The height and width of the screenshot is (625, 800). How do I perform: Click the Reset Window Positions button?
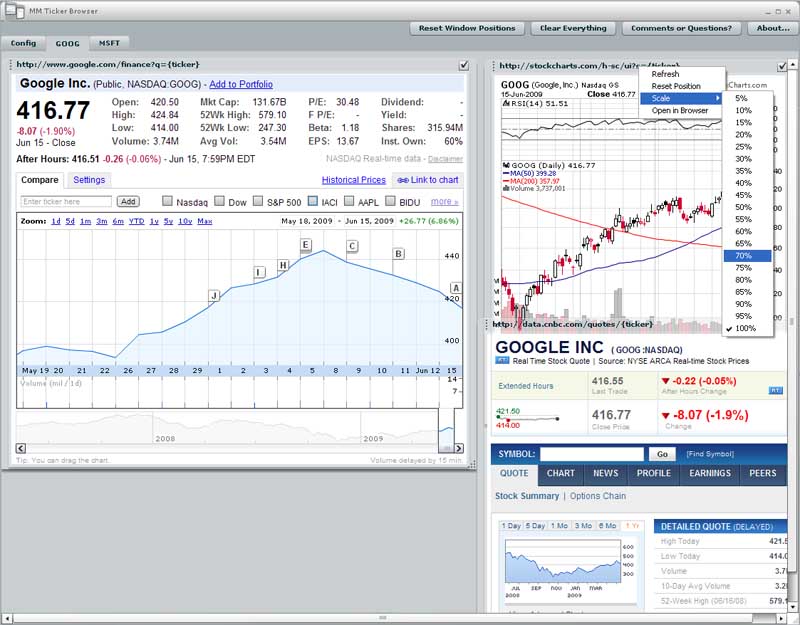coord(467,29)
